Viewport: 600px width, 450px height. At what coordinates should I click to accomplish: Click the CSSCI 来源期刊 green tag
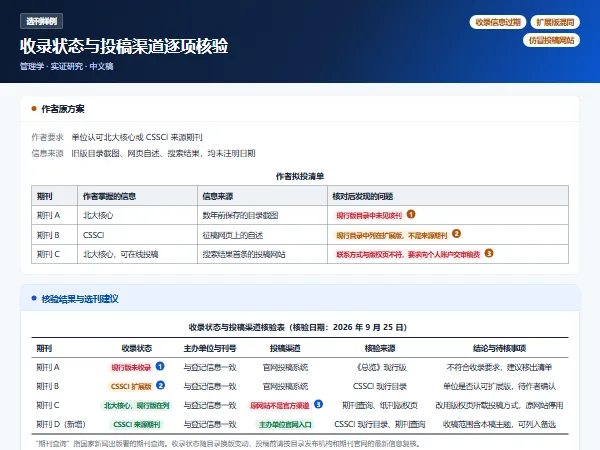click(x=137, y=424)
